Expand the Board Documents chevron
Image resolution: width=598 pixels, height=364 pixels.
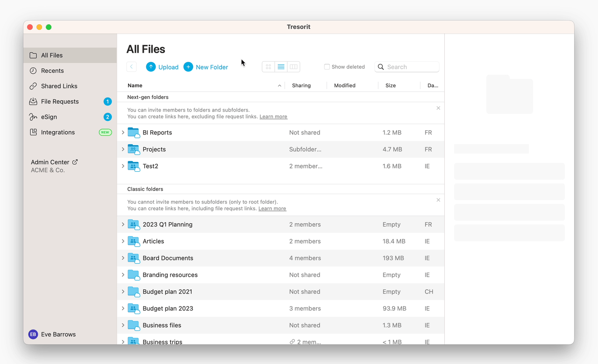coord(123,258)
